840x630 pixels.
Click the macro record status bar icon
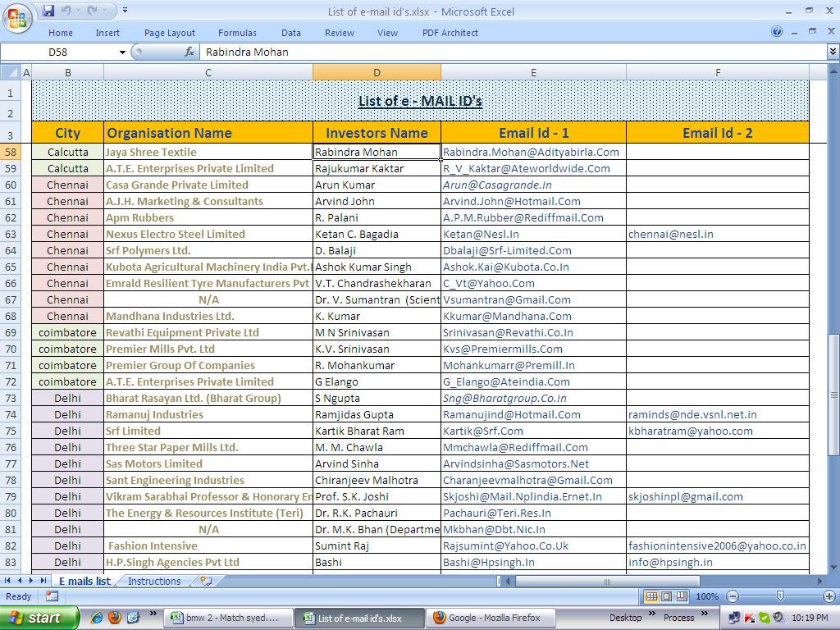coord(52,596)
